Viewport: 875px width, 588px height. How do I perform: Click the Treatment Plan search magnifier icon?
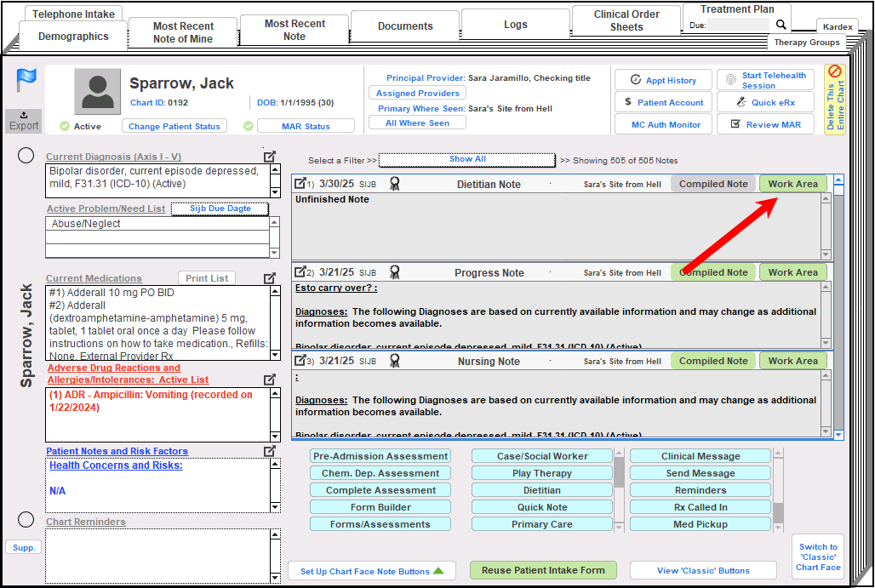click(x=781, y=25)
